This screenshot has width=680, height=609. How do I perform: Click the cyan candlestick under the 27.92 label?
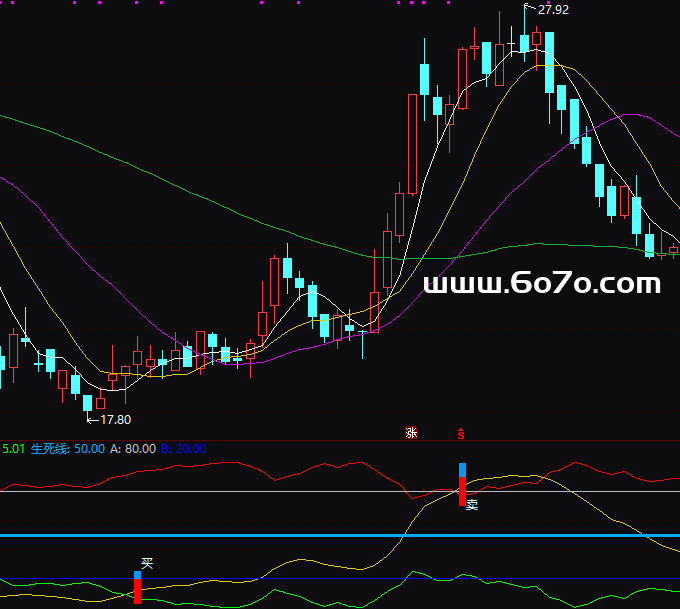pos(524,40)
